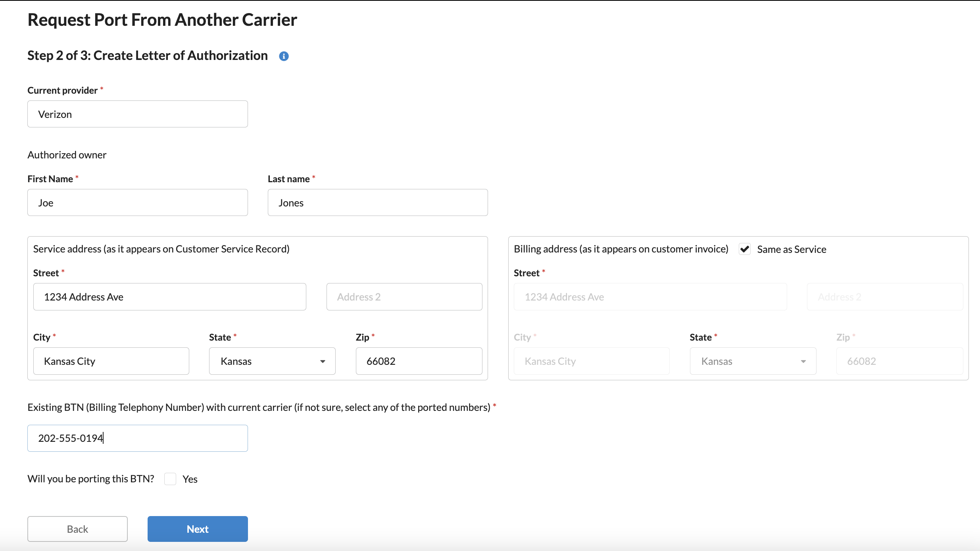Viewport: 980px width, 551px height.
Task: Uncheck the Same as Service checkbox
Action: click(x=745, y=249)
